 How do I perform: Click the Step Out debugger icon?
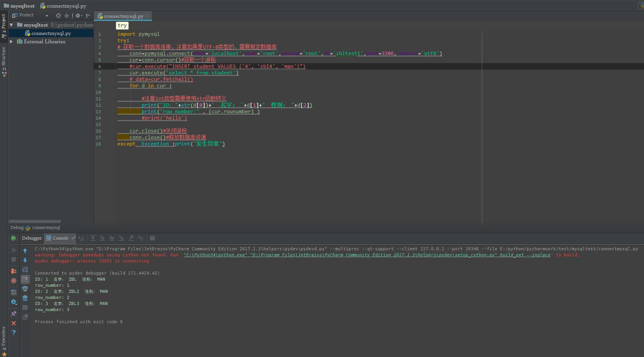click(x=131, y=238)
